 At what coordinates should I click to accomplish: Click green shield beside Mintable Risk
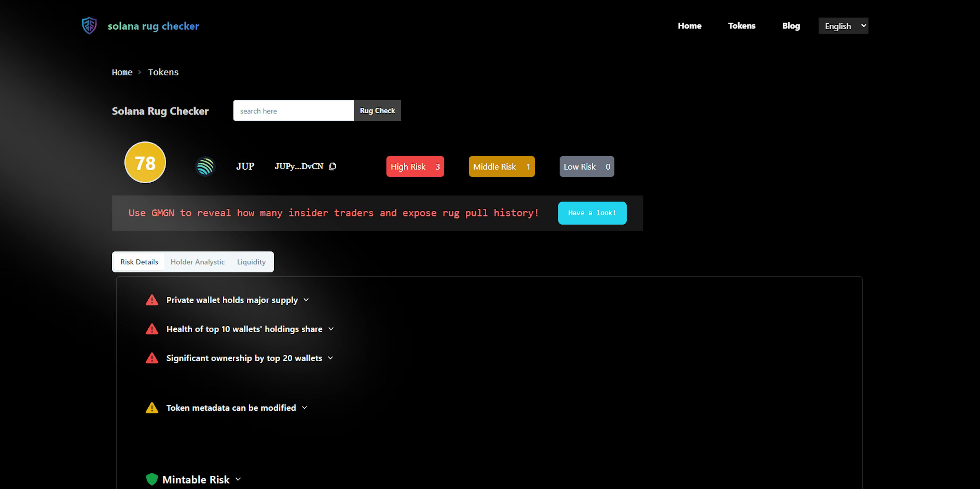coord(152,479)
